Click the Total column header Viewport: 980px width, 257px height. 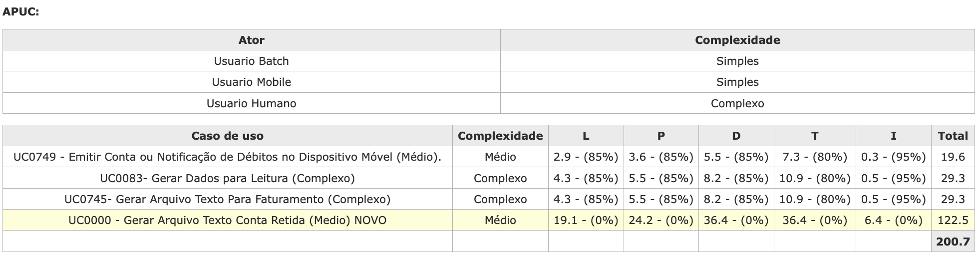click(953, 136)
